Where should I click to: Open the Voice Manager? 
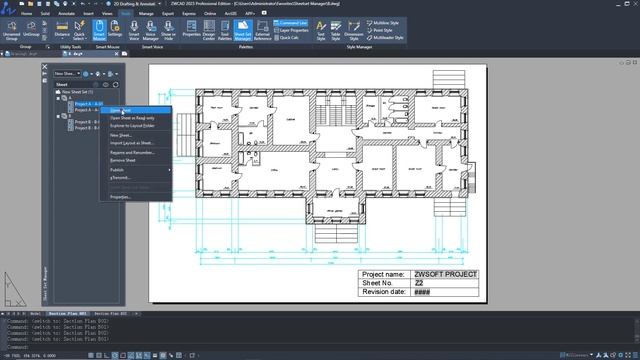pos(150,30)
